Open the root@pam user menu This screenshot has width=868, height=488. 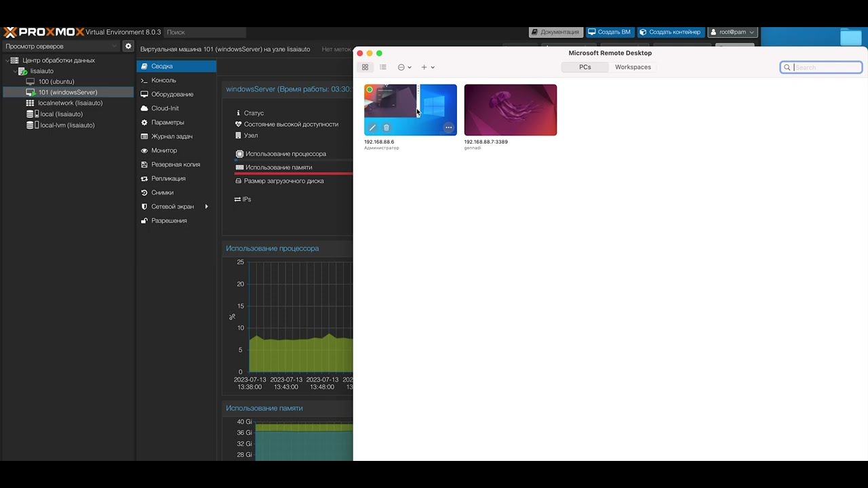point(732,32)
